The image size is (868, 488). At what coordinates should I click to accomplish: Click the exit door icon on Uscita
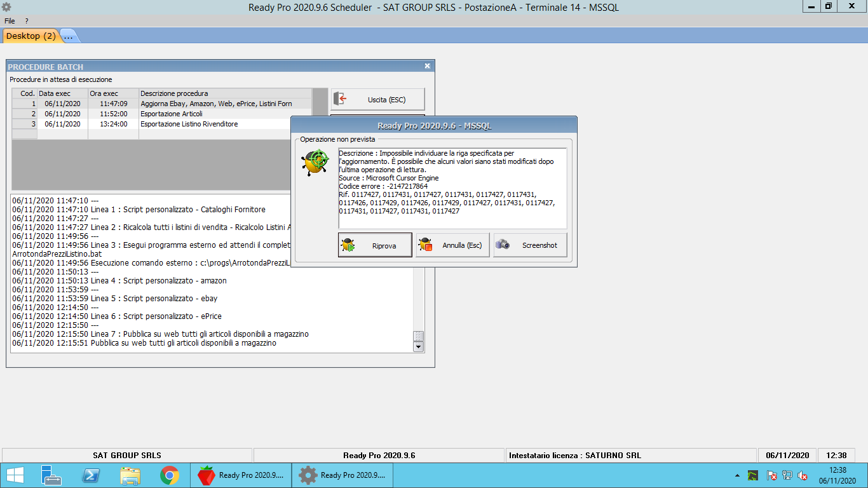tap(340, 99)
